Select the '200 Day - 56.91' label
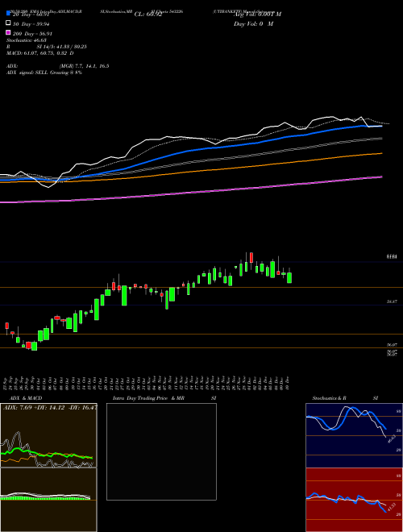The height and width of the screenshot is (532, 403). [x=32, y=34]
